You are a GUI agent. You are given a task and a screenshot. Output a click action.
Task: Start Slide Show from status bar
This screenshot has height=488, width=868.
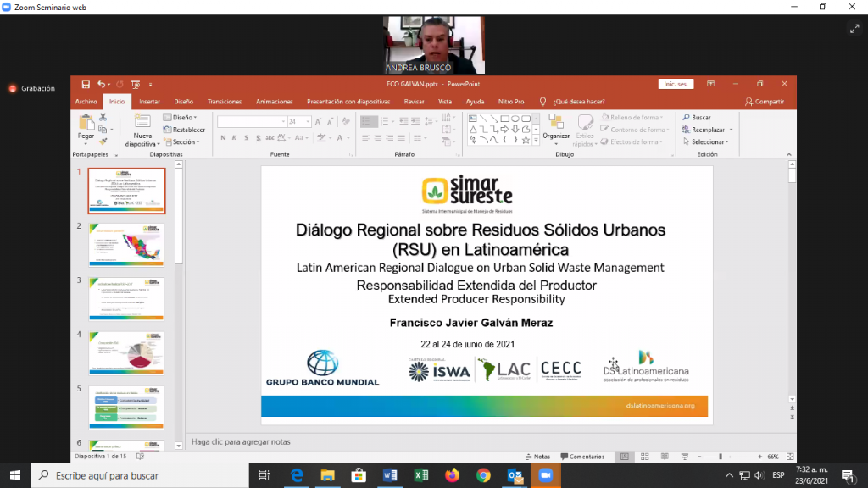point(685,457)
